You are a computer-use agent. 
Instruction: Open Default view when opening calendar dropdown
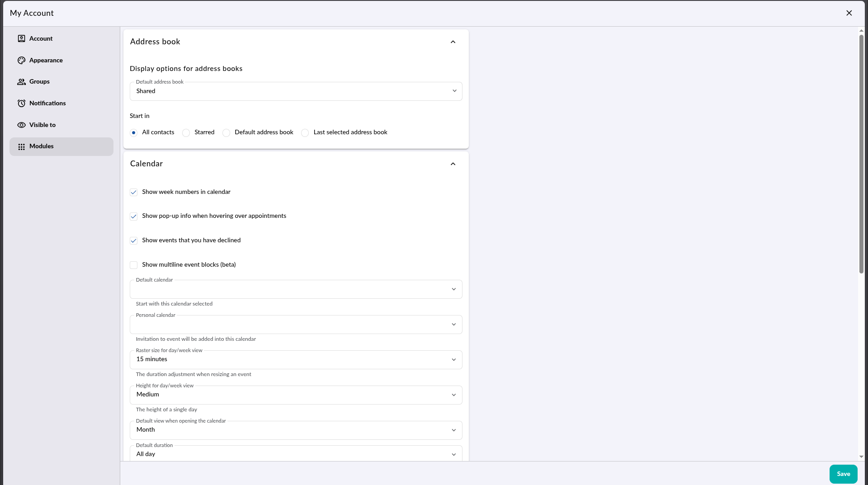[x=296, y=430]
